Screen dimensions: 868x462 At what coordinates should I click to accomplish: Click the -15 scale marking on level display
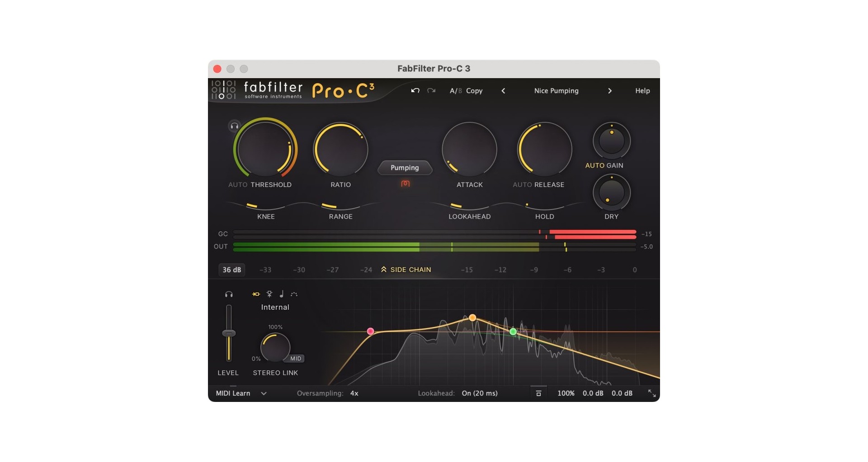(467, 270)
